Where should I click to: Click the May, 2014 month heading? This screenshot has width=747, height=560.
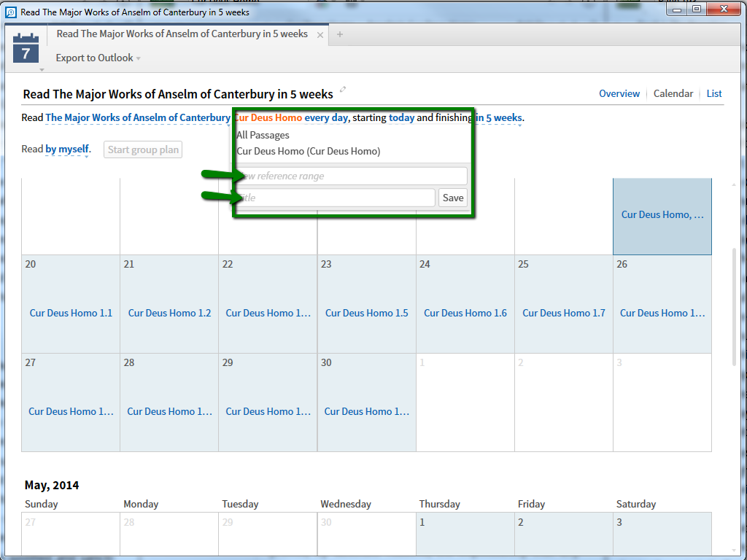tap(52, 485)
